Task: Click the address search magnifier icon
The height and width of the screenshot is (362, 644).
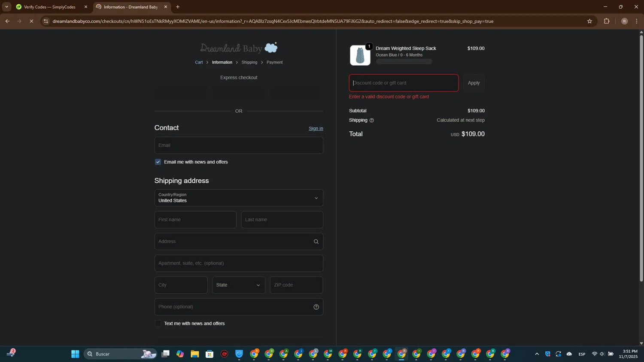Action: click(x=316, y=241)
